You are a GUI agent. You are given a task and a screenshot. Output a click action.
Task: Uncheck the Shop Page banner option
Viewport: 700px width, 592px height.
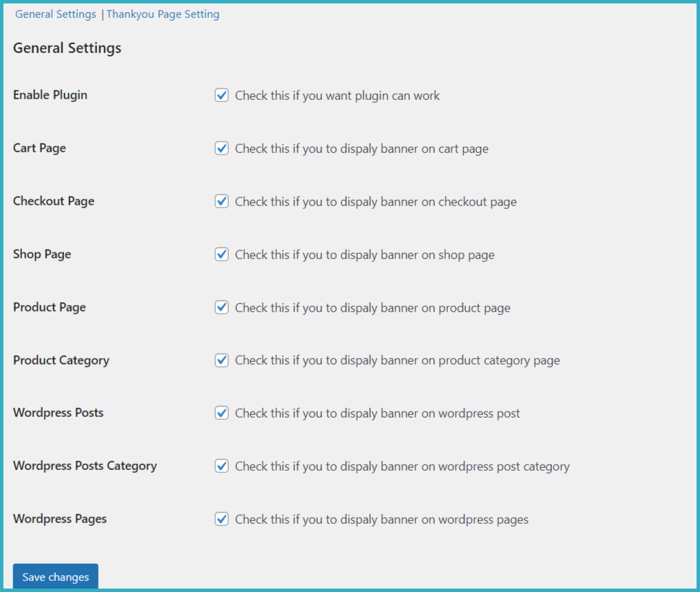pyautogui.click(x=221, y=254)
